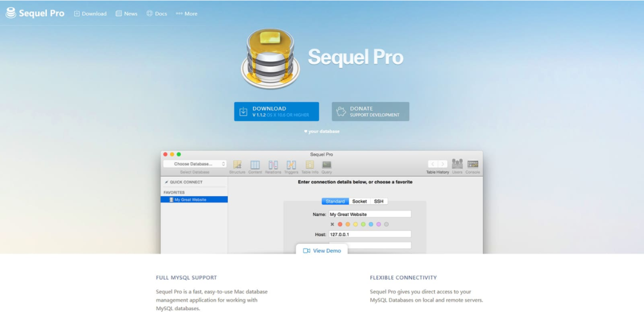
Task: Pick the blue color label dot
Action: point(371,224)
